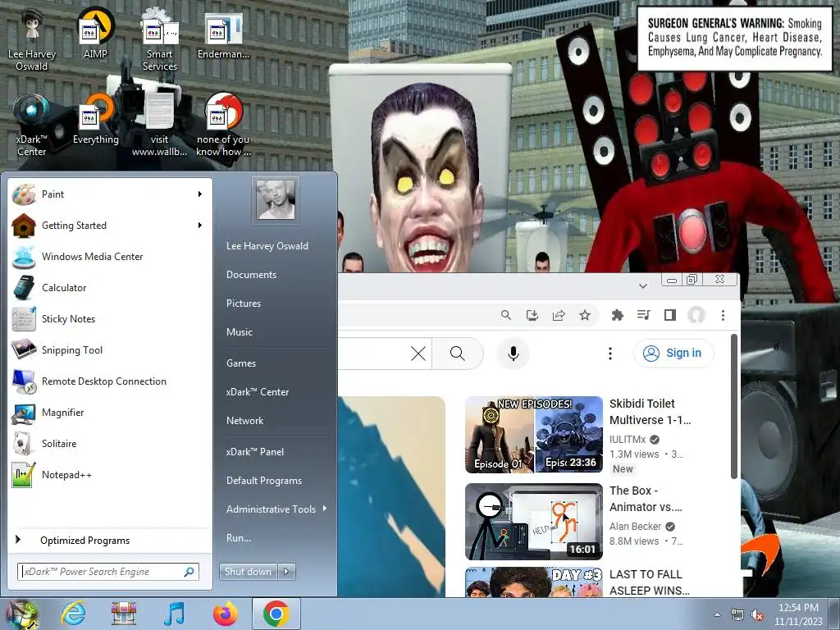Image resolution: width=840 pixels, height=630 pixels.
Task: Open Remote Desktop Connection
Action: (x=110, y=381)
